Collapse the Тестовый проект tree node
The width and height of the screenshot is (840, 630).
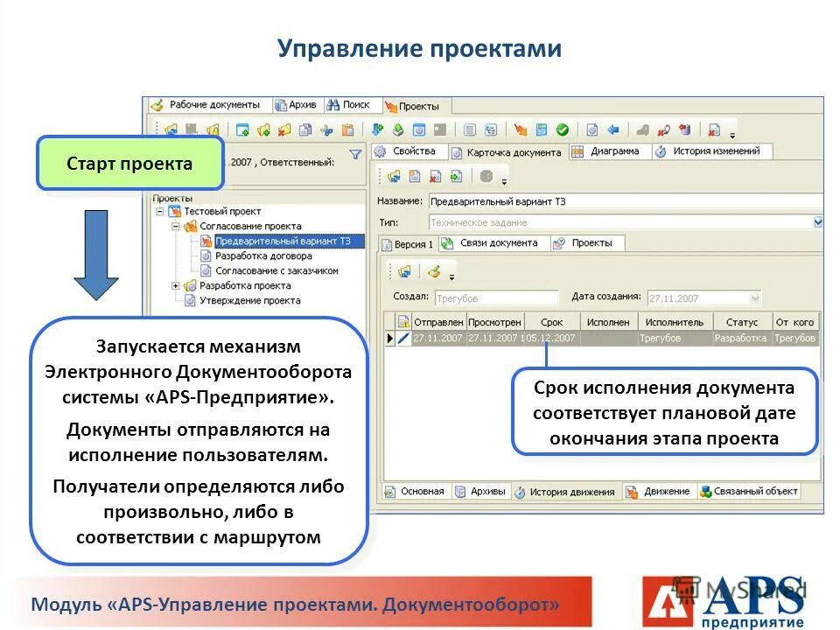point(160,211)
